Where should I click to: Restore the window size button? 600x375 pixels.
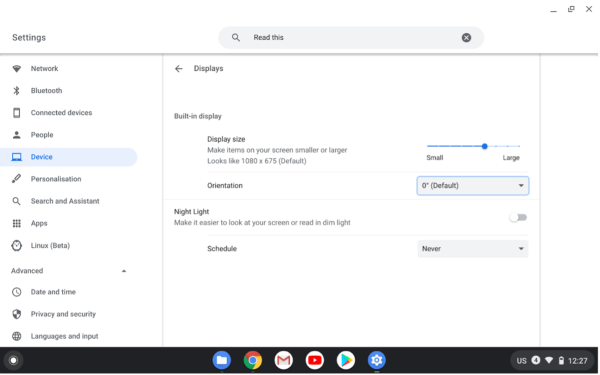coord(571,9)
